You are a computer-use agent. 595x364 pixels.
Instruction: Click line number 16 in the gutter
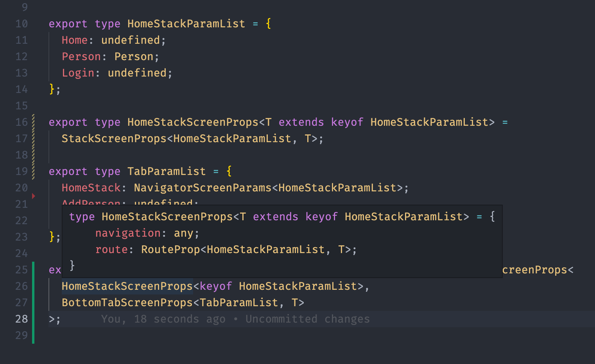pos(22,122)
